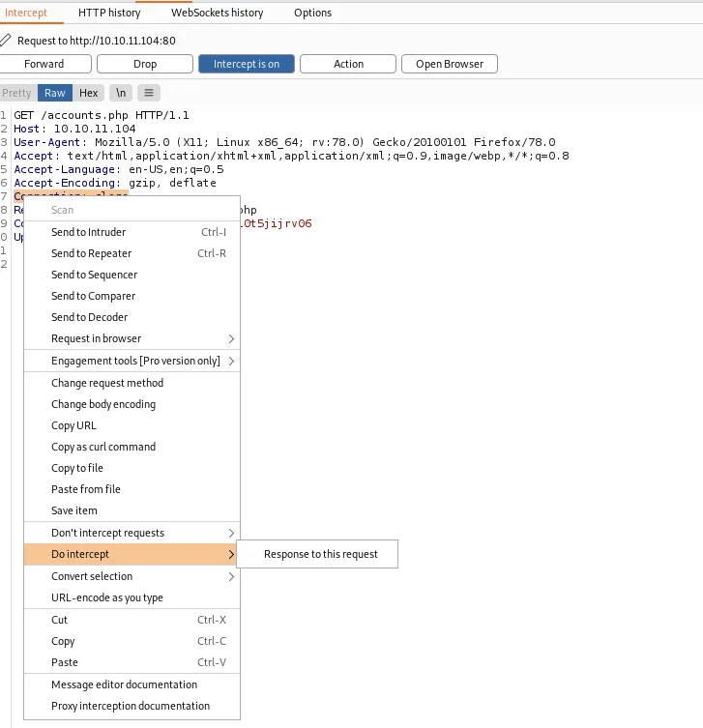Expand Engagement tools submenu arrow
This screenshot has height=728, width=703.
point(230,361)
